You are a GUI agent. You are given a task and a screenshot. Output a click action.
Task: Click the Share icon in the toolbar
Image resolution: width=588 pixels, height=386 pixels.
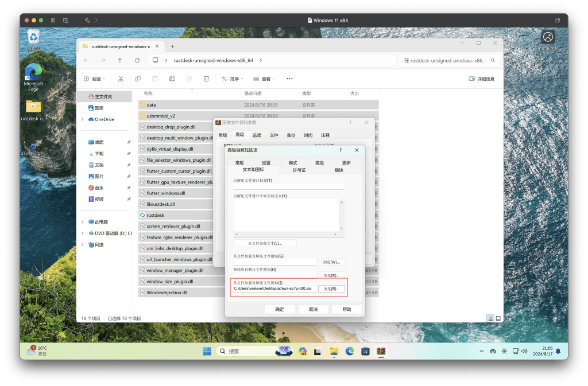[189, 79]
